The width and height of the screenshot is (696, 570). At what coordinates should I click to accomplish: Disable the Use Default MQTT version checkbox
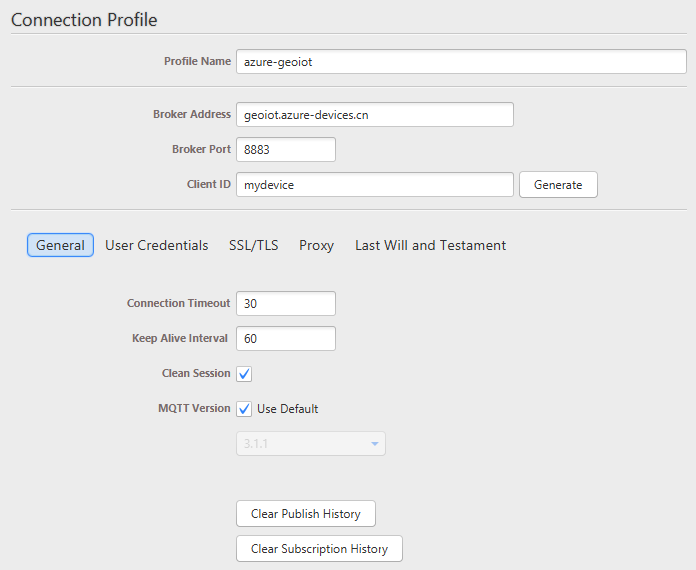coord(245,409)
